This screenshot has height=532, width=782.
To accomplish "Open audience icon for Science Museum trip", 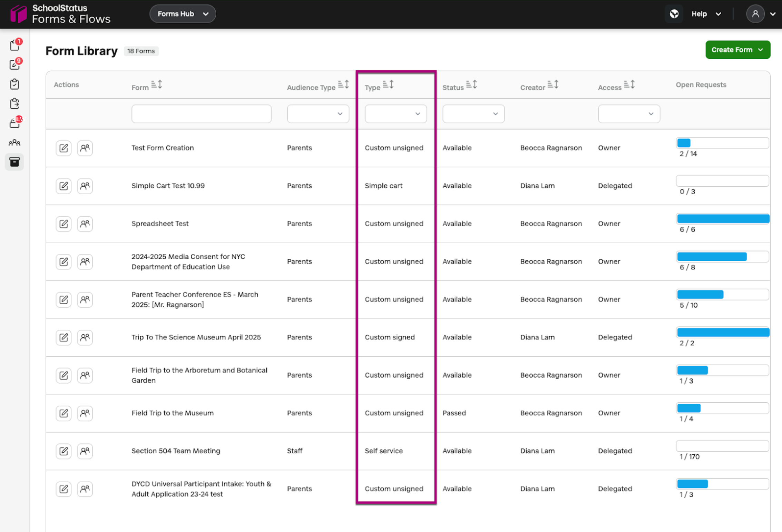I will pos(85,337).
